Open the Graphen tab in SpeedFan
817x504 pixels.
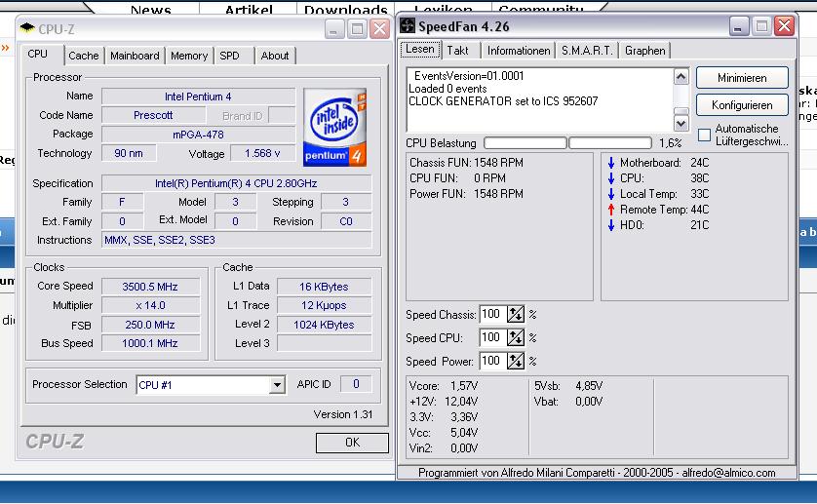[645, 51]
